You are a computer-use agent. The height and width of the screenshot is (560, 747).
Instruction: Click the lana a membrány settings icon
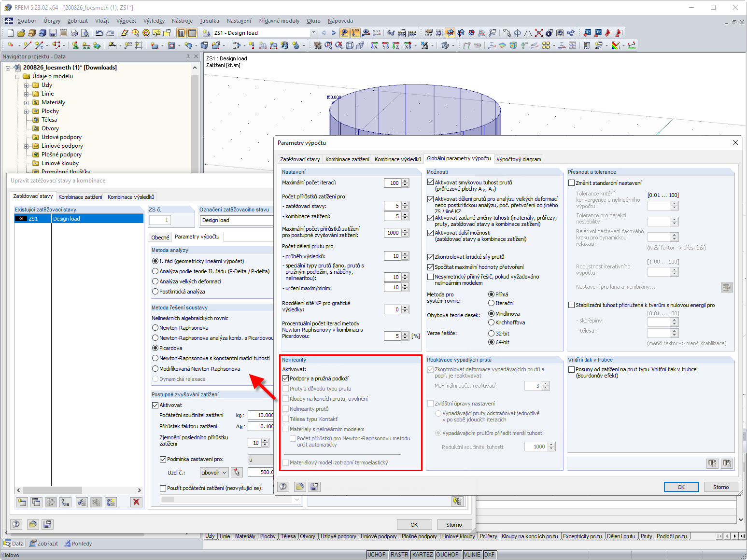727,287
